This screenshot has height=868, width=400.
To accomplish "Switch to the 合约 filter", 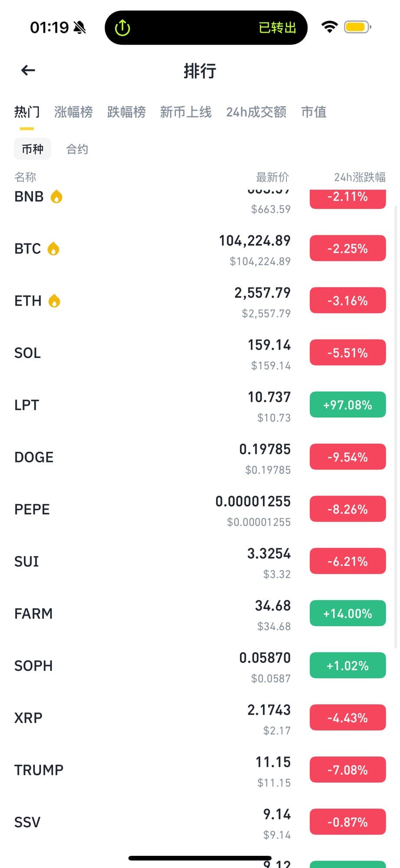I will point(77,149).
